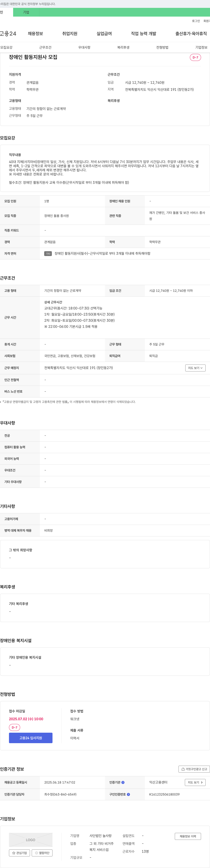Click the 익산고용센터 text
The image size is (210, 868).
tap(158, 782)
